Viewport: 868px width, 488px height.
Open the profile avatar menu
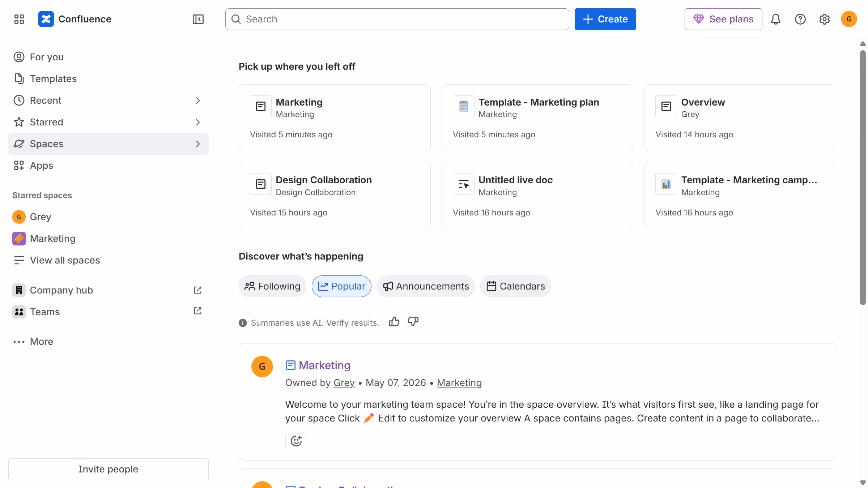click(x=849, y=19)
